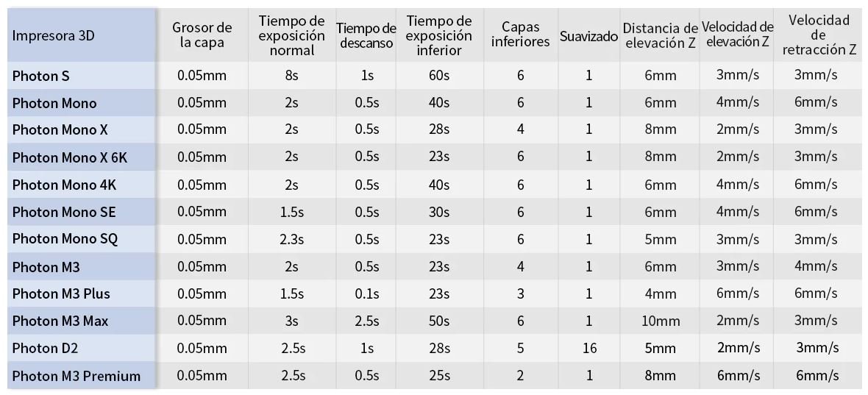Select the 2.3s exposure of Photon Mono SQ
Viewport: 868px width, 395px height.
coord(291,240)
